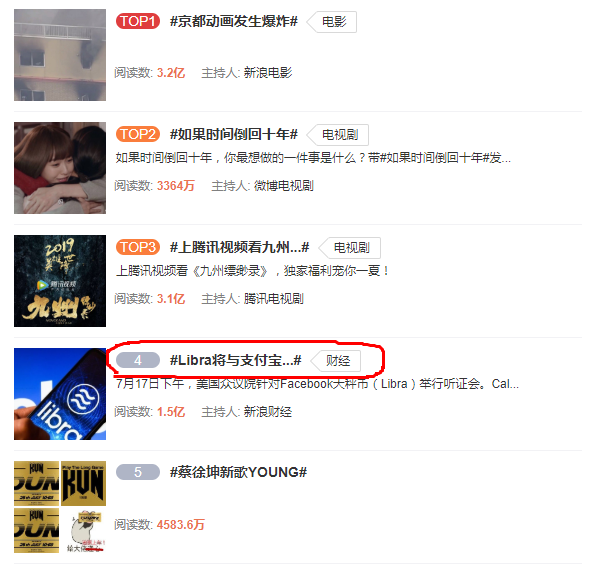Screen dimensions: 592x564
Task: Open the #如果时间倒回十年# topic
Action: (x=234, y=134)
